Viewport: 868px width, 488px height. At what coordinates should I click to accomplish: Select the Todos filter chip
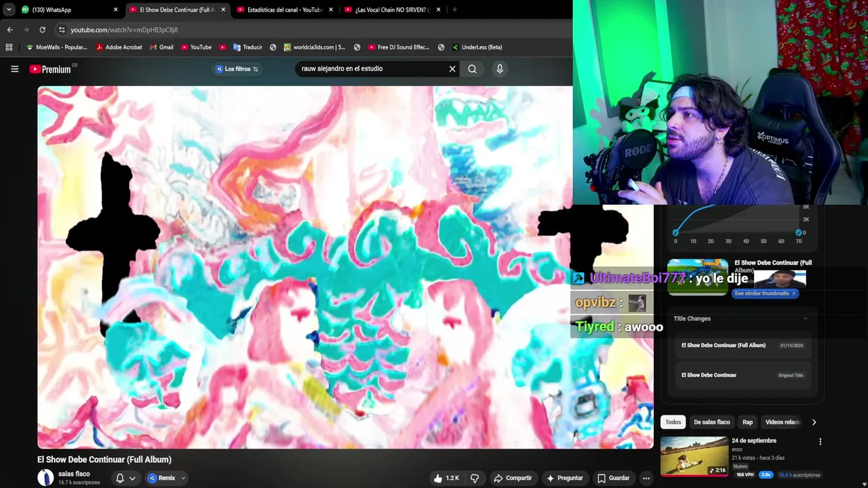(673, 422)
